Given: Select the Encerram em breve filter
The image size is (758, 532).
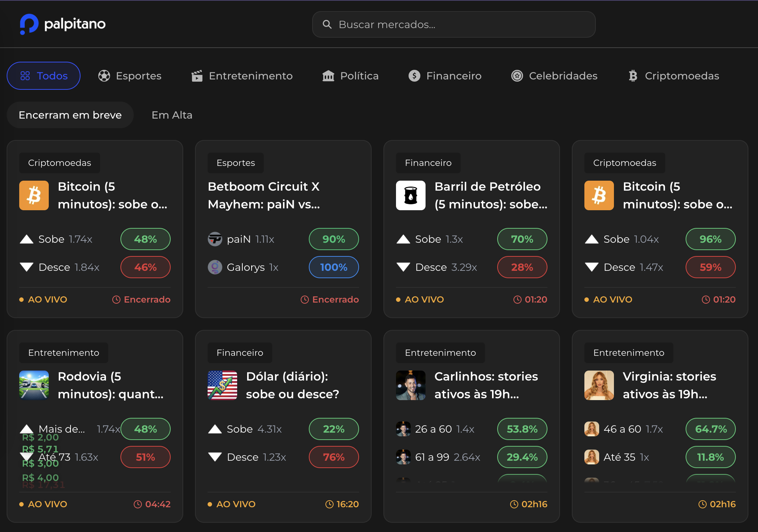Looking at the screenshot, I should [70, 115].
